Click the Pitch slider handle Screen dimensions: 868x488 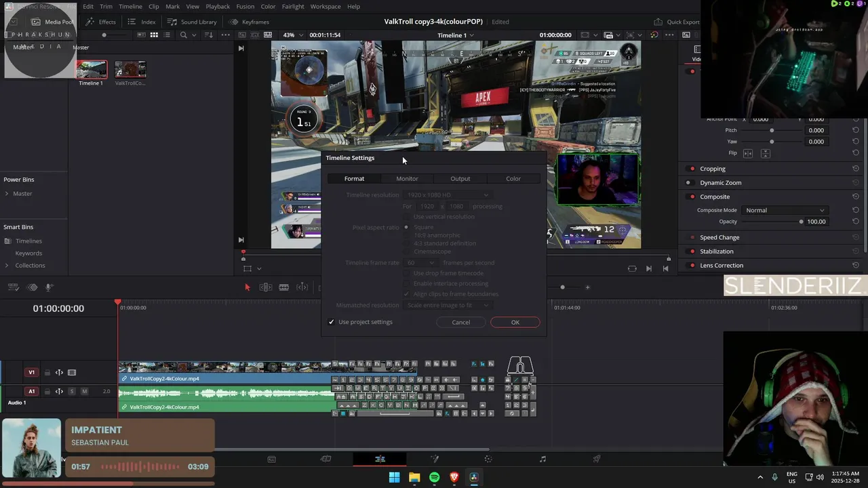click(x=772, y=130)
